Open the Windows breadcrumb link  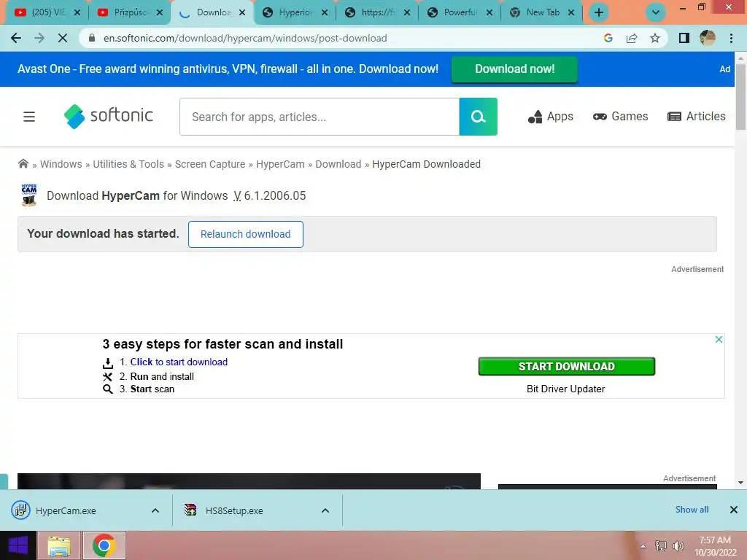coord(61,164)
